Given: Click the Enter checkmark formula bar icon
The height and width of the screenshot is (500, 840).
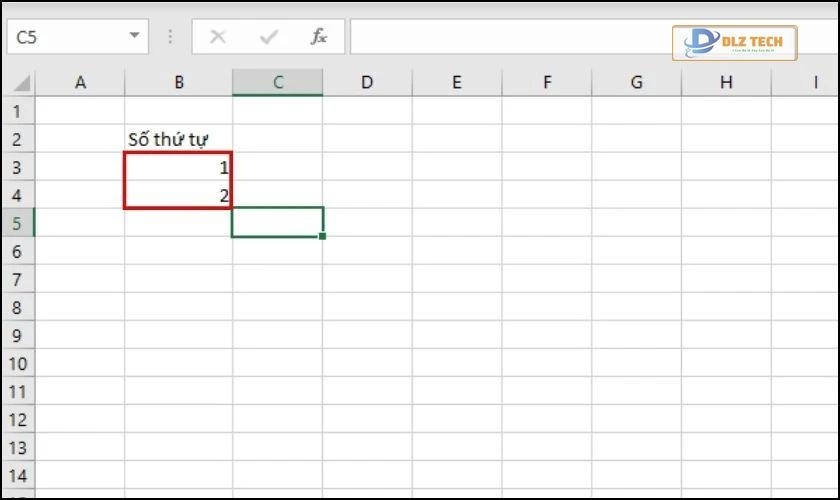Looking at the screenshot, I should [x=268, y=37].
